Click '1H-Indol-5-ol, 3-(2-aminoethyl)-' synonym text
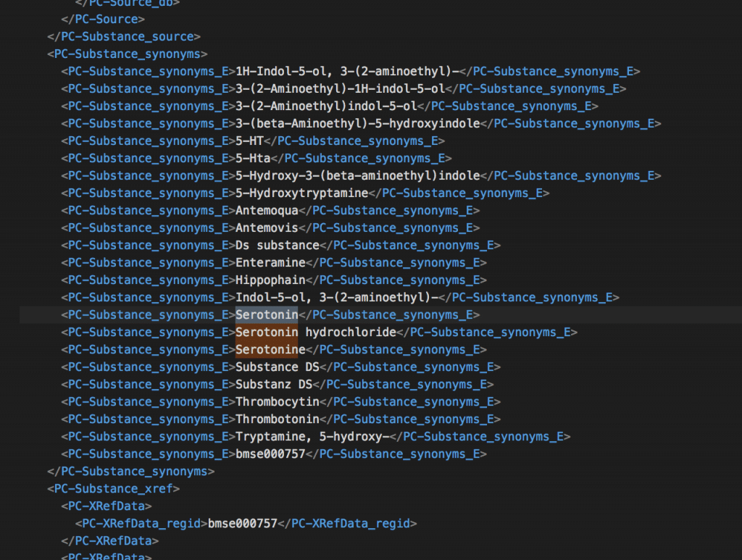The image size is (742, 560). [x=347, y=72]
